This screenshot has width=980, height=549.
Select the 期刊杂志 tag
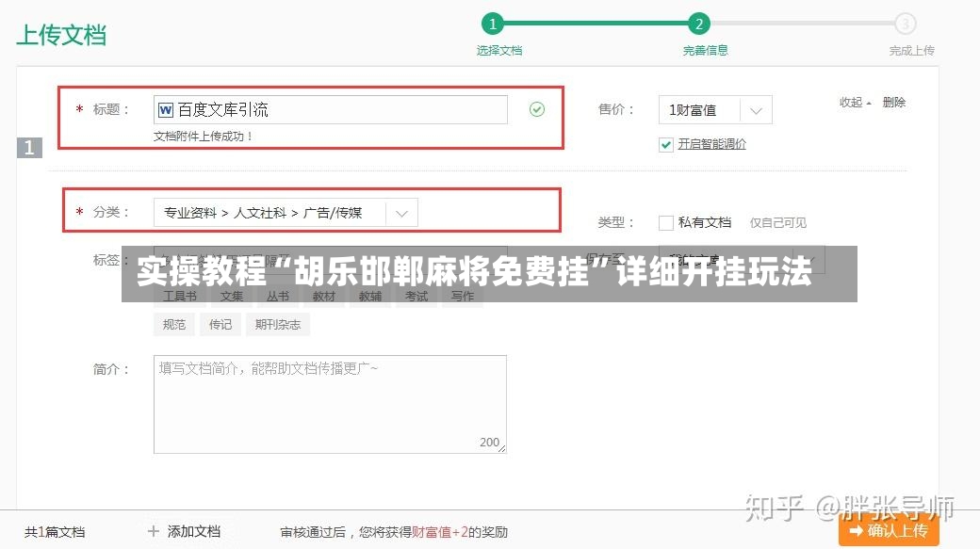pyautogui.click(x=277, y=325)
